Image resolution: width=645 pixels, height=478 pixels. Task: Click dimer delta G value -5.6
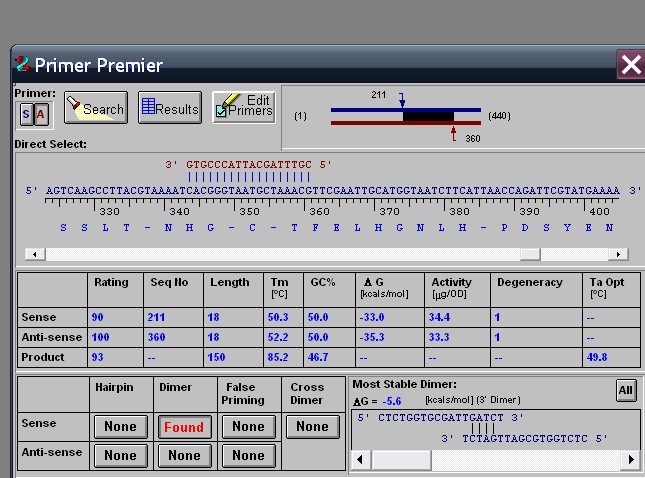(x=392, y=401)
